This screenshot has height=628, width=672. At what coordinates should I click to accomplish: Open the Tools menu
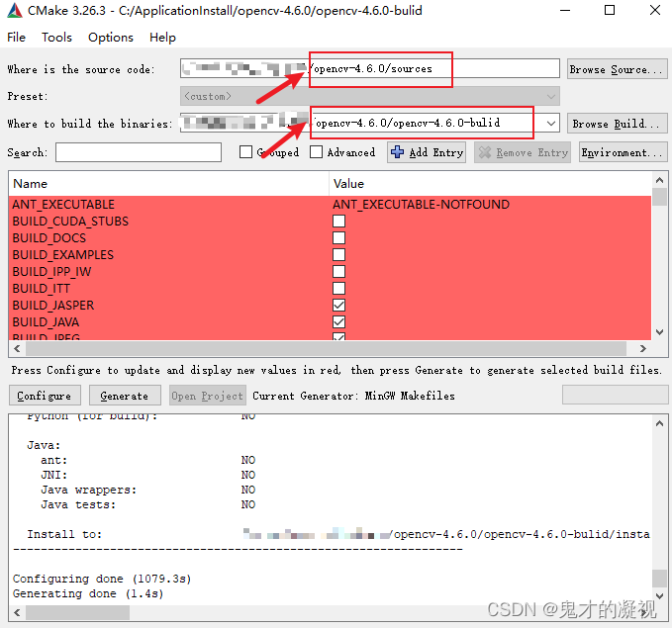pos(56,38)
